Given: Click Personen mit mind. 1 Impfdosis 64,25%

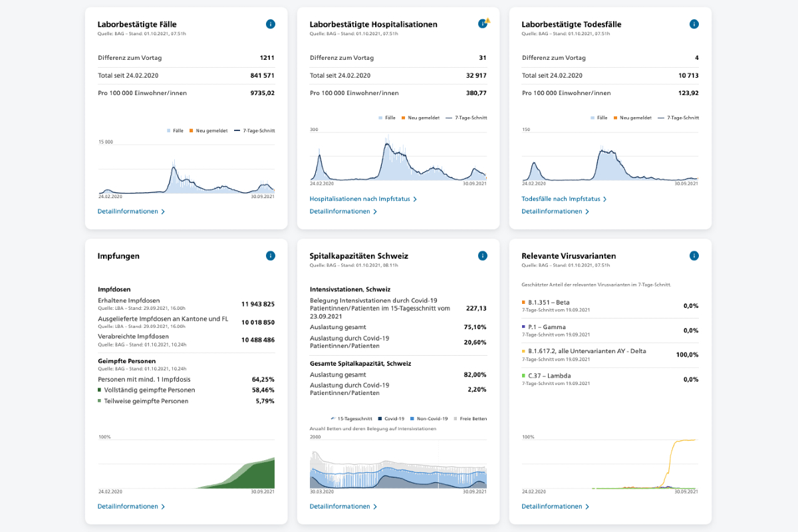Looking at the screenshot, I should 263,379.
